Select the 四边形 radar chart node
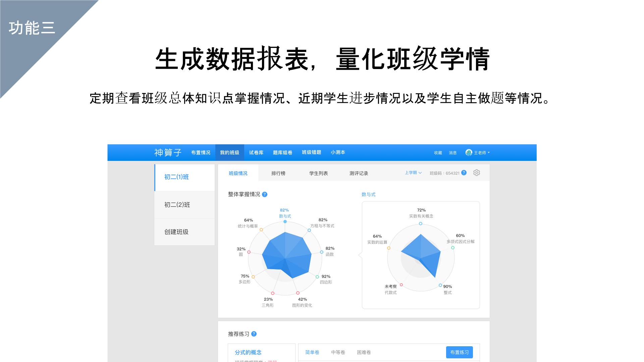Screen dimensions: 644x362 pyautogui.click(x=317, y=277)
